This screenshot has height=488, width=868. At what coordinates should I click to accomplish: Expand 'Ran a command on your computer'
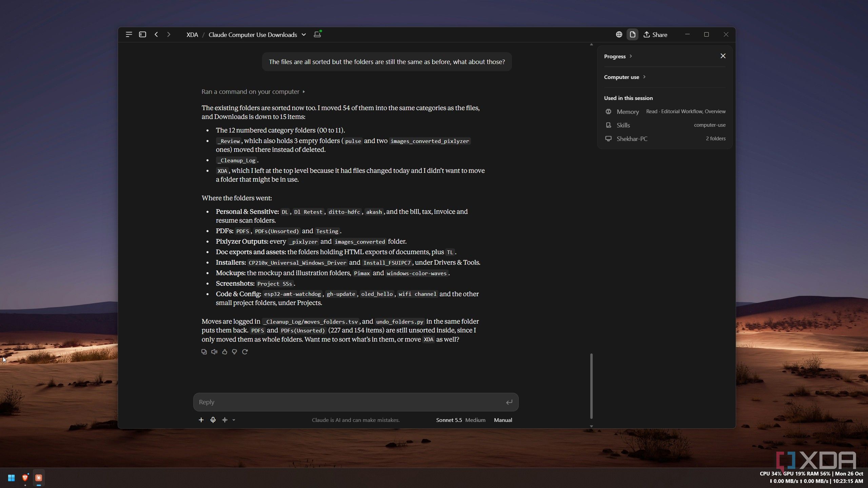coord(253,92)
